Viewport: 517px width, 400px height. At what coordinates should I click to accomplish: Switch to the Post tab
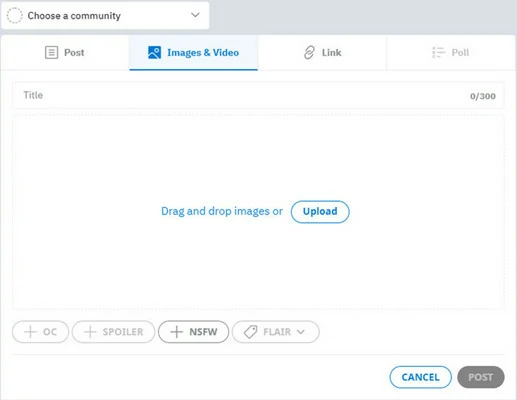click(x=65, y=53)
